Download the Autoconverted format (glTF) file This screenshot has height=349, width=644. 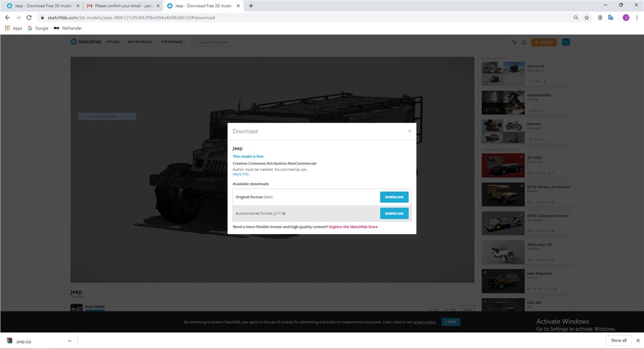click(394, 213)
